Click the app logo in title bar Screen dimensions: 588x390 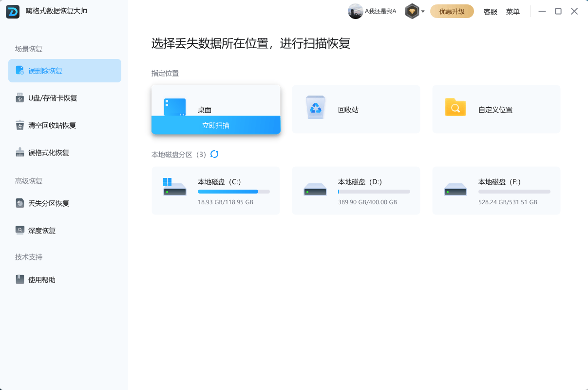(x=13, y=11)
